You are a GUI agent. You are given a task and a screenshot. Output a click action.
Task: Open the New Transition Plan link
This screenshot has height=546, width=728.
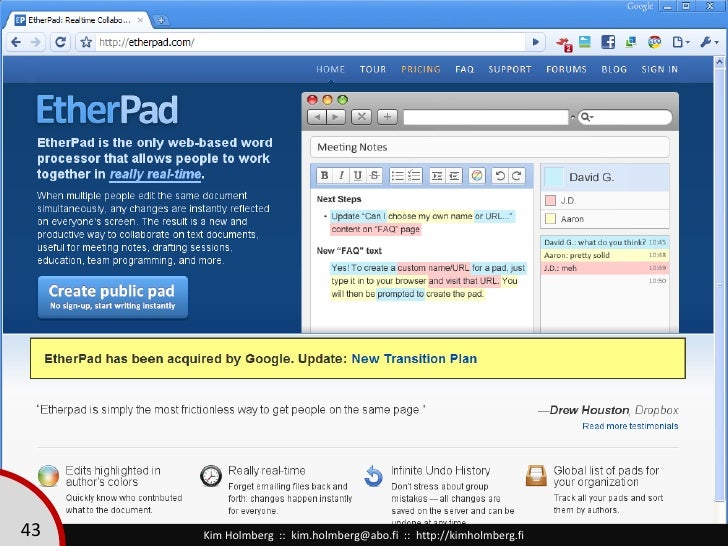pyautogui.click(x=414, y=358)
